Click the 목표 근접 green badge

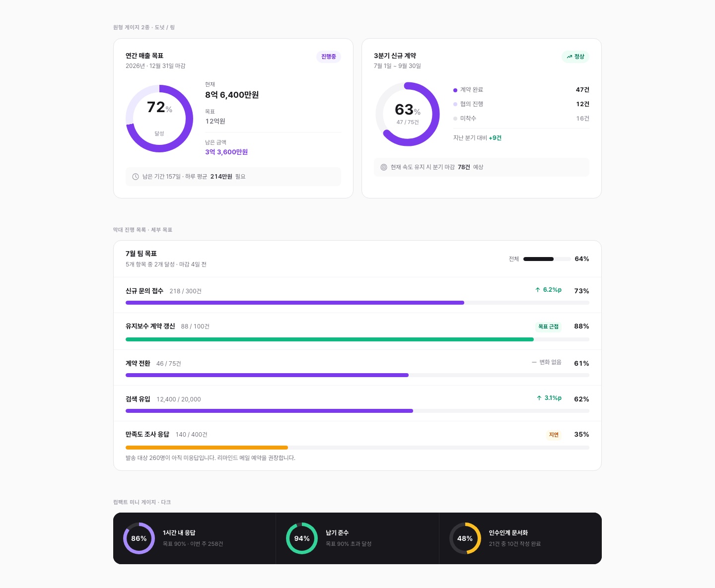point(549,327)
